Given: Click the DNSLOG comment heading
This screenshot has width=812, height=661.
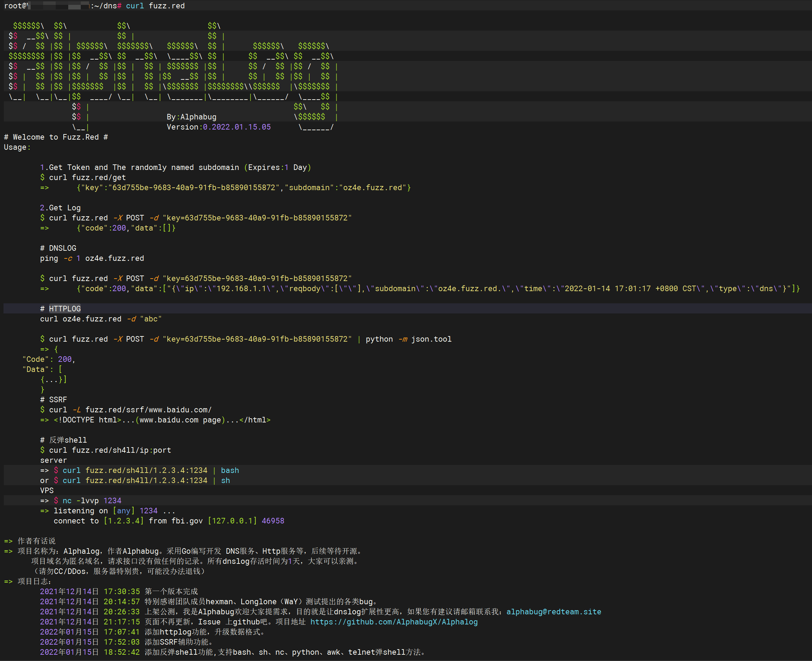Looking at the screenshot, I should 58,248.
